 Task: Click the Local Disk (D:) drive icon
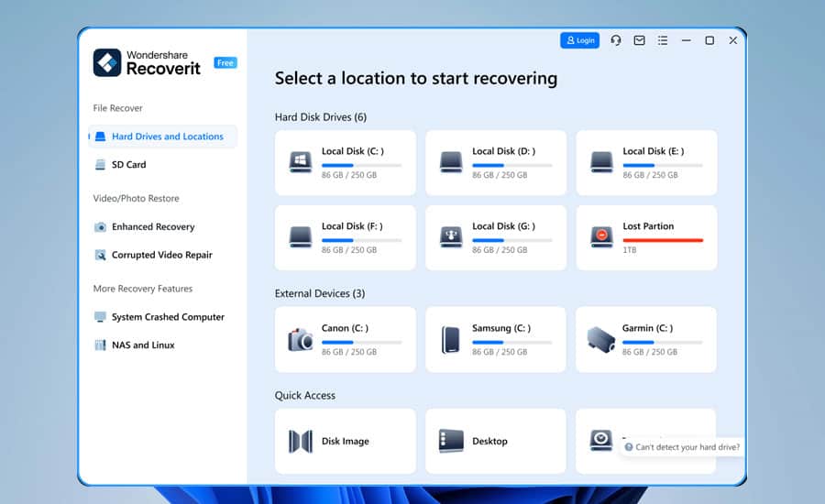pos(451,162)
